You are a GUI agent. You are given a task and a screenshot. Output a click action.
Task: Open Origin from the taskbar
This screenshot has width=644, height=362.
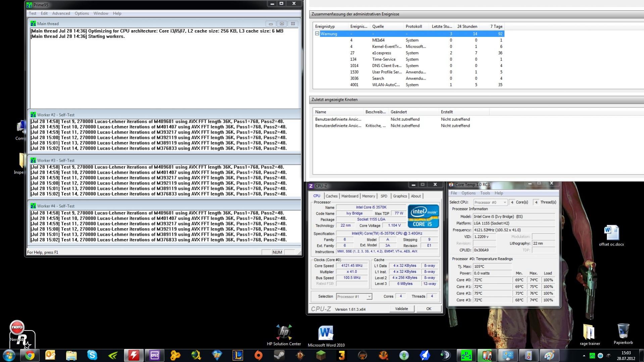point(258,355)
